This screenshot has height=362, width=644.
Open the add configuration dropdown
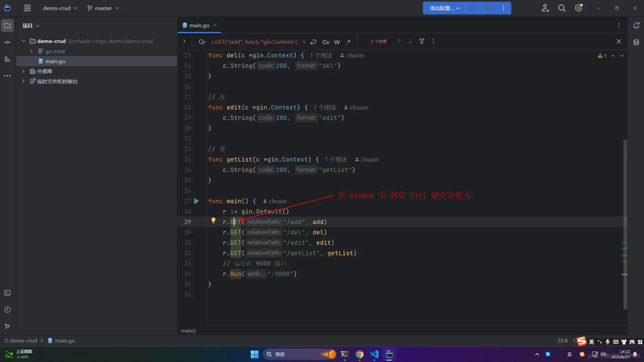click(x=444, y=8)
